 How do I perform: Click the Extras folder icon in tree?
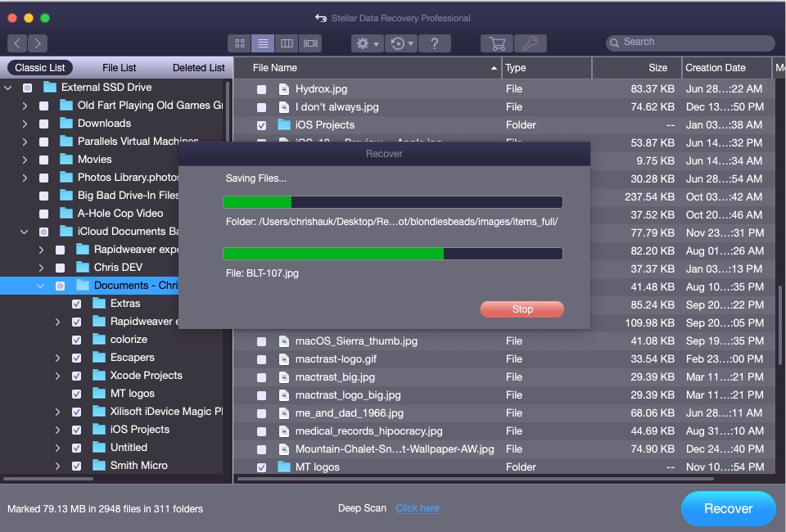(99, 303)
